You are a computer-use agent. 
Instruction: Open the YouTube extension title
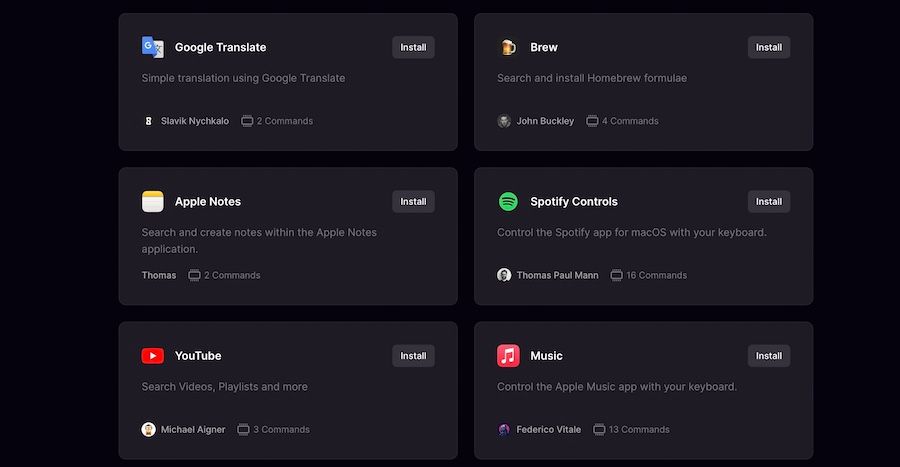click(x=198, y=355)
